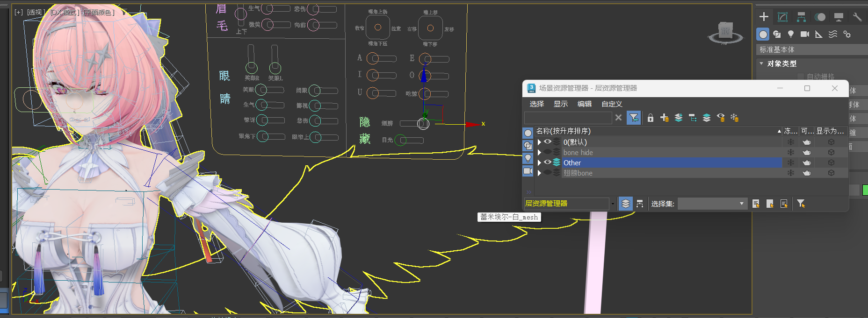Hide the 0(默认) layer with eye icon
This screenshot has height=318, width=868.
pyautogui.click(x=547, y=141)
